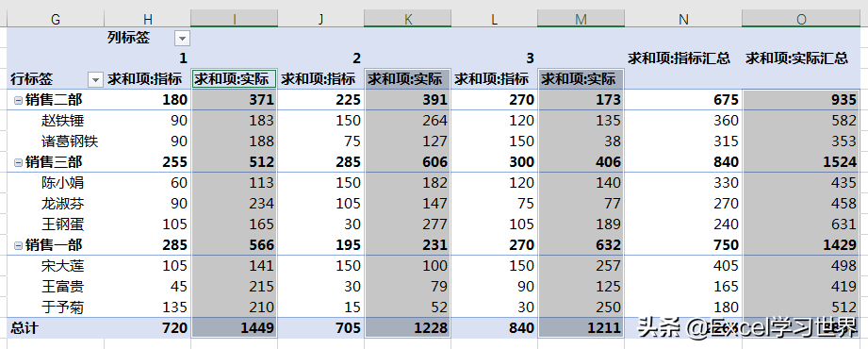Select 求和项:实际 header in column K
868x349 pixels.
407,79
